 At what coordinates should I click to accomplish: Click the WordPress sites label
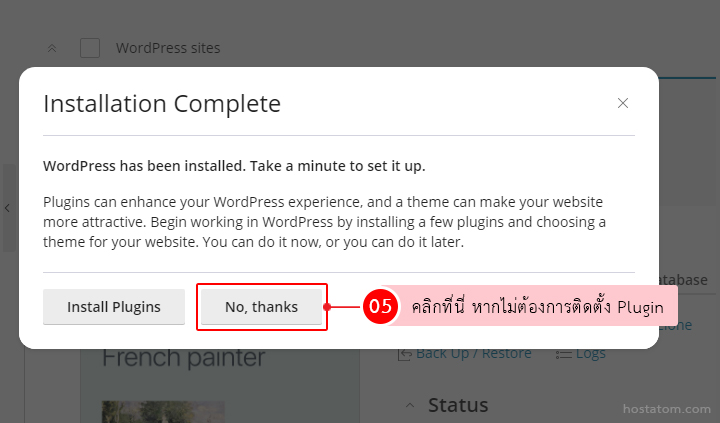point(168,48)
